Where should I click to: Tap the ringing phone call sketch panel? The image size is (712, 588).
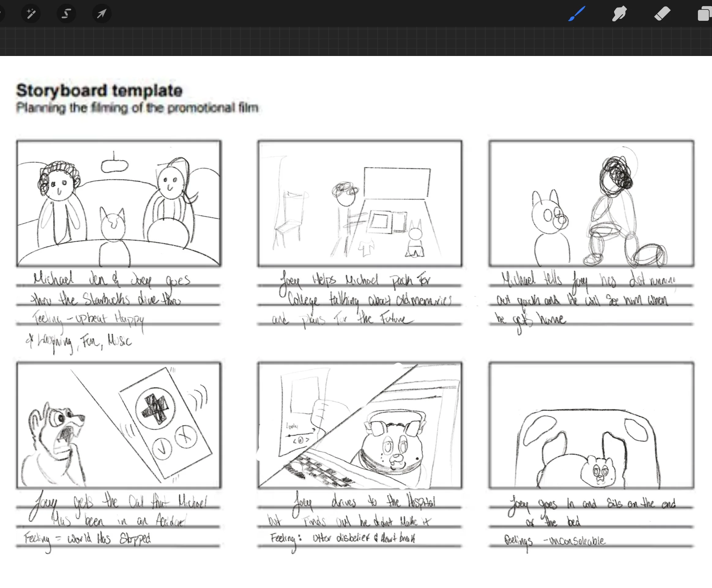119,425
